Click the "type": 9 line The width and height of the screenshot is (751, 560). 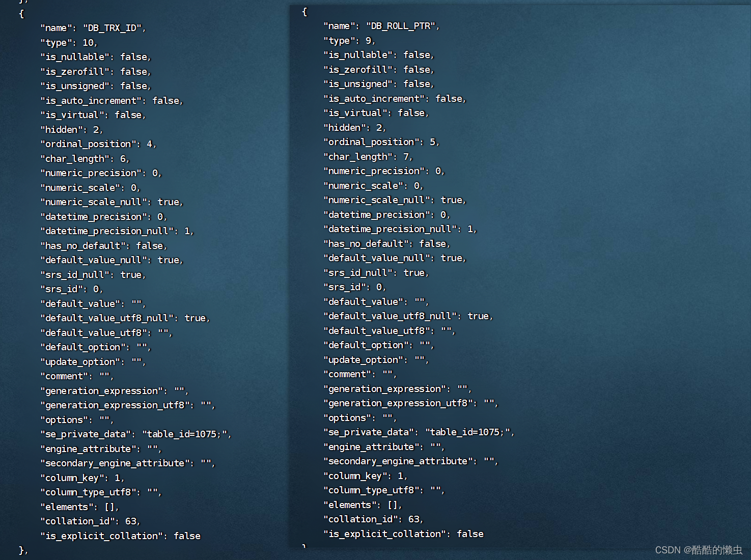349,41
